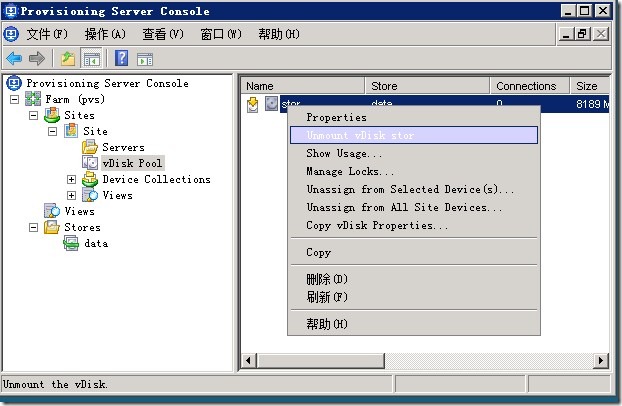Open the 文件(F) menu
Viewport: 622px width, 406px height.
pyautogui.click(x=47, y=34)
